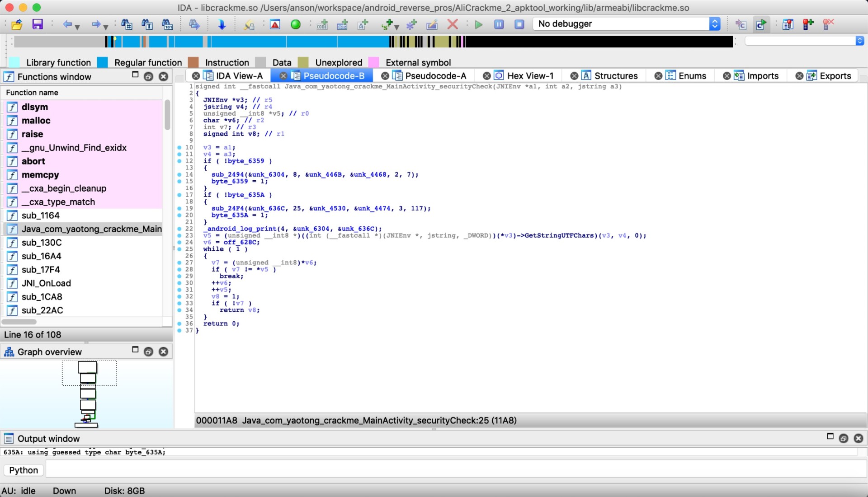Viewport: 868px width, 497px height.
Task: Switch to the IDA View-A tab
Action: (x=239, y=76)
